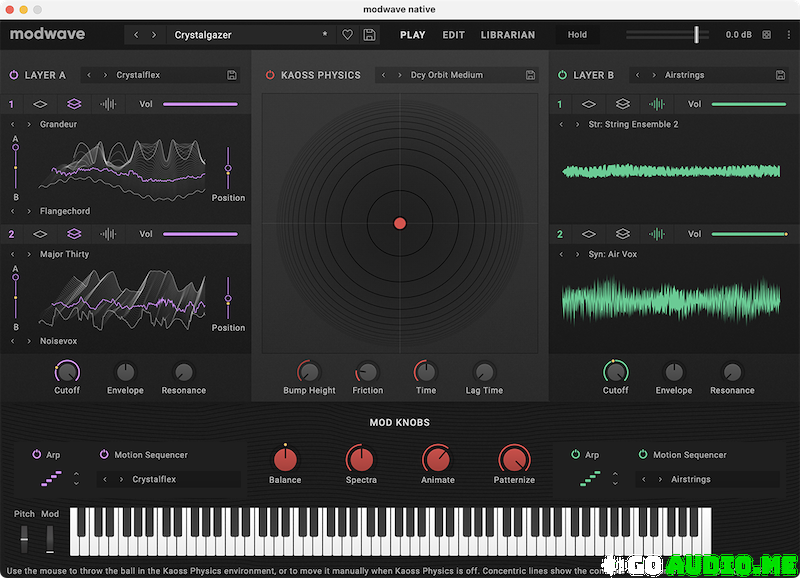This screenshot has height=578, width=800.
Task: Save Layer A program with disk icon
Action: (x=232, y=75)
